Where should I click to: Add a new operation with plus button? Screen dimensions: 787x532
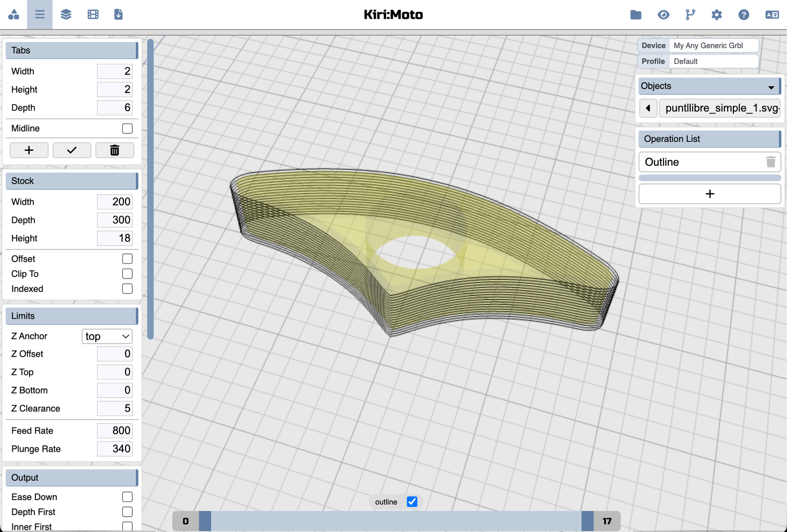click(710, 194)
